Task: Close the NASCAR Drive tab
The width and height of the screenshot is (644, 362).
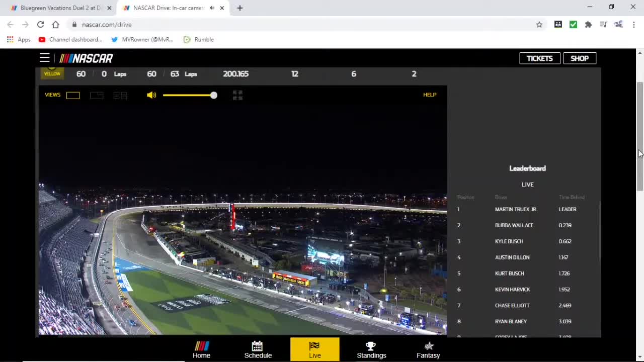Action: click(x=222, y=8)
